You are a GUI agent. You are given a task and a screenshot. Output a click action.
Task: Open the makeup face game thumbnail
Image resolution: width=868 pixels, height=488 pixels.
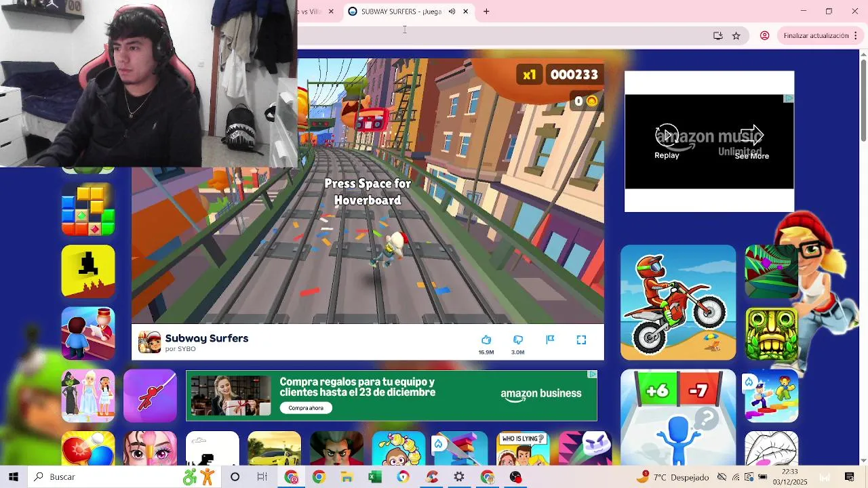[x=150, y=449]
